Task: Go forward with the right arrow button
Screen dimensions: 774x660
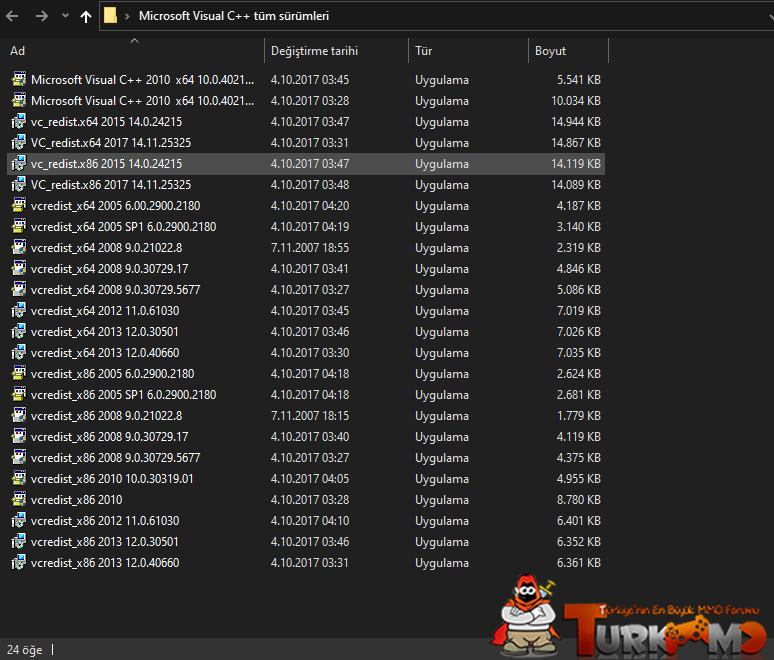Action: click(x=42, y=16)
